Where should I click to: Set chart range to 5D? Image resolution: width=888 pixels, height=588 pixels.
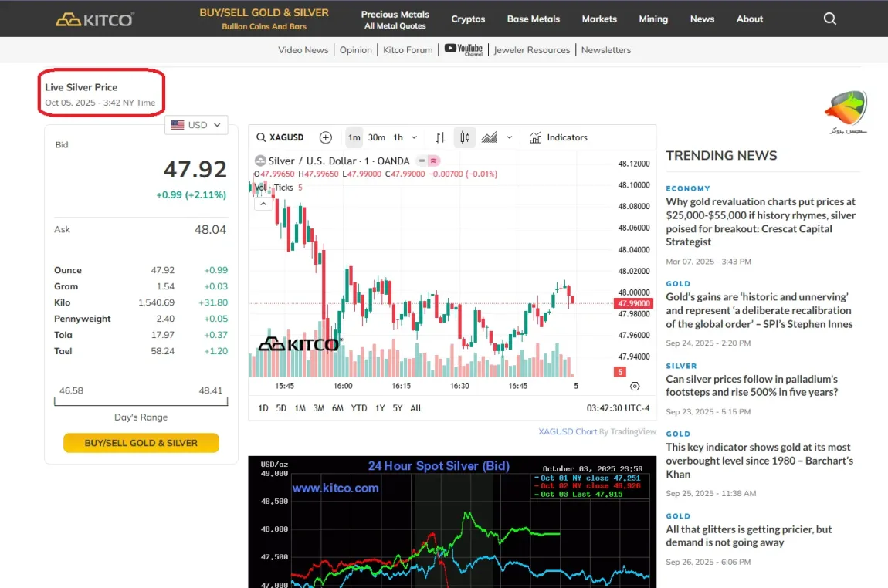[281, 408]
